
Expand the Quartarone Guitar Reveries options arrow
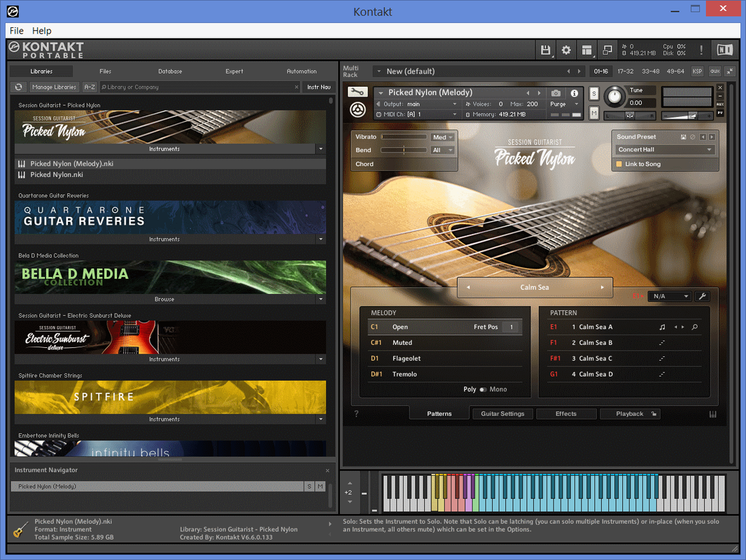[321, 239]
